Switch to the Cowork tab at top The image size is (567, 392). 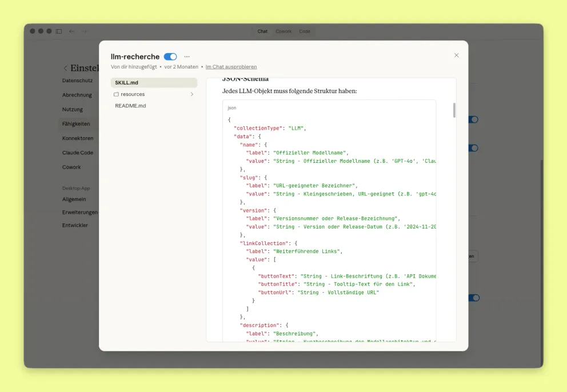click(x=283, y=31)
